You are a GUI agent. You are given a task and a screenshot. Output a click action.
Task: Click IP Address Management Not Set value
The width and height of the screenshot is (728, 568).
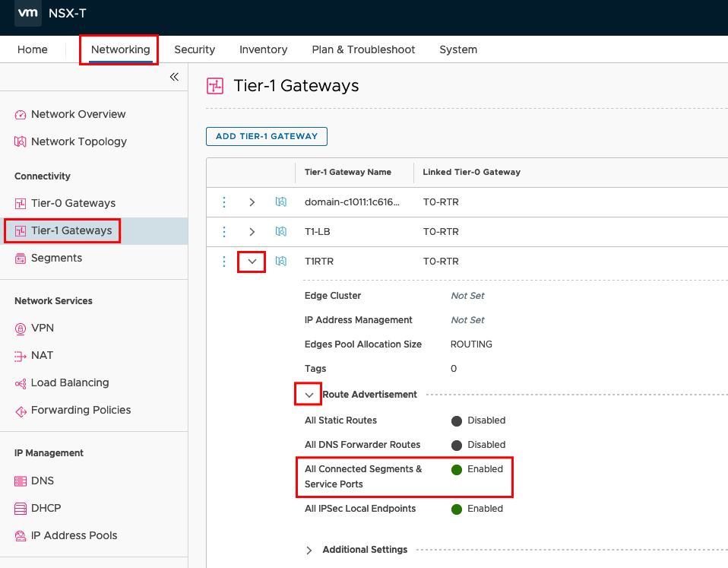tap(467, 320)
